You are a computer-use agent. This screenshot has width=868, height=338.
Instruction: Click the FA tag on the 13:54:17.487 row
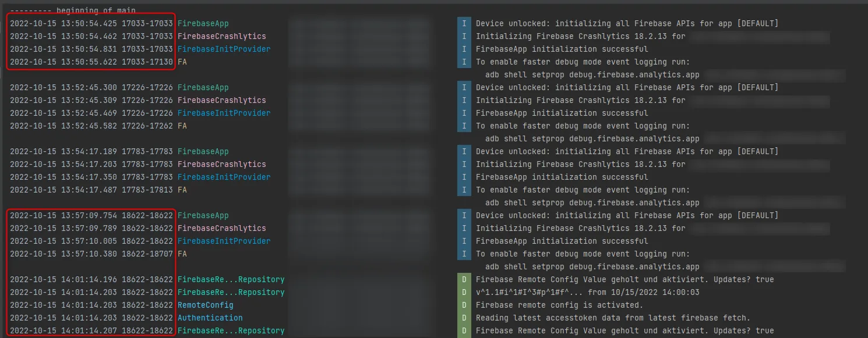click(x=182, y=190)
